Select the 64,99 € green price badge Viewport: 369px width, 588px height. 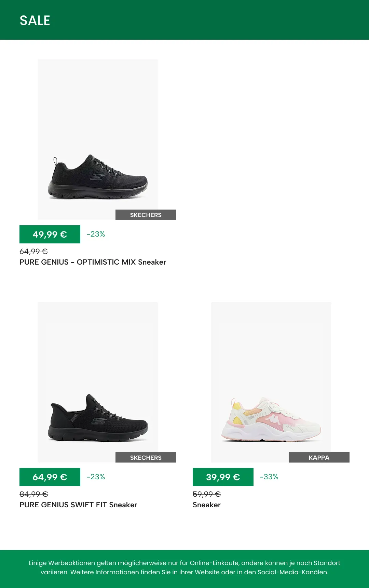[x=50, y=477]
